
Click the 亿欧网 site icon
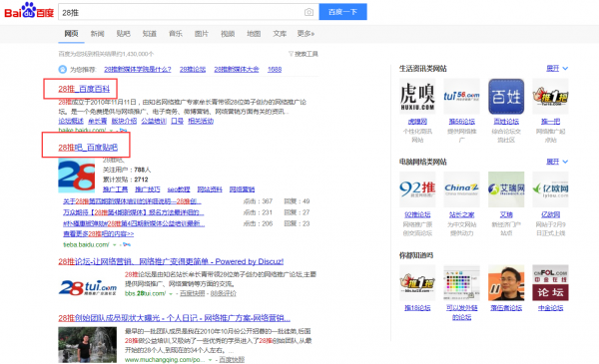550,189
